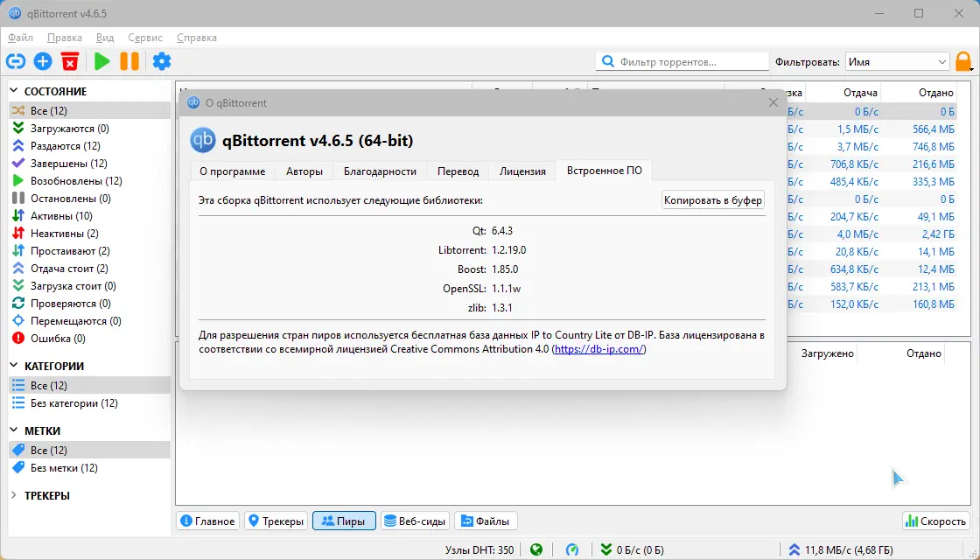The width and height of the screenshot is (980, 560).
Task: Open the Фильтровать Имя dropdown
Action: click(897, 62)
